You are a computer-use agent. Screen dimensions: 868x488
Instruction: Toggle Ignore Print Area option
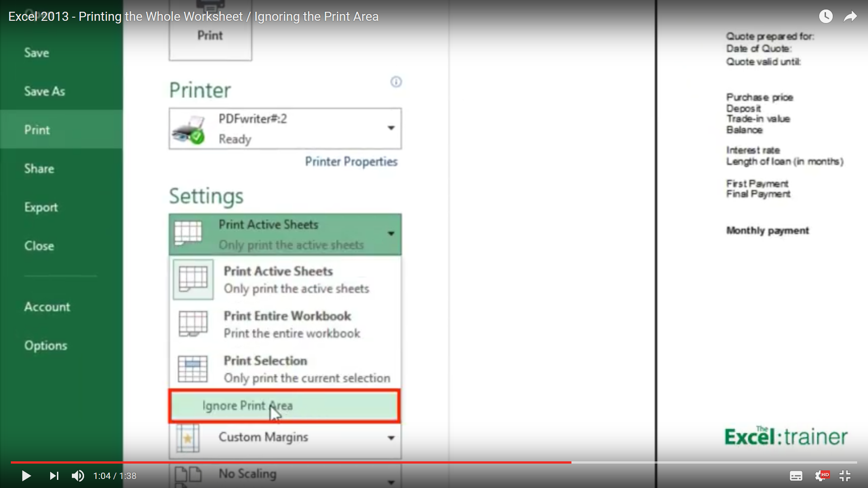(x=284, y=406)
